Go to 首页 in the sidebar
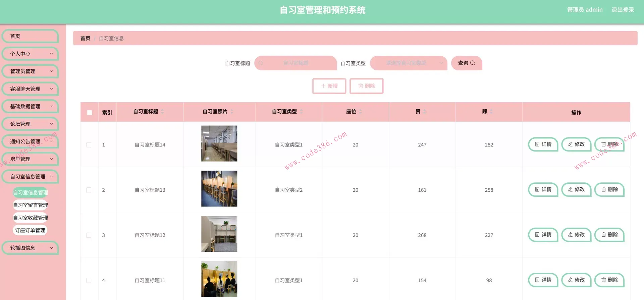Image resolution: width=644 pixels, height=300 pixels. [x=30, y=36]
